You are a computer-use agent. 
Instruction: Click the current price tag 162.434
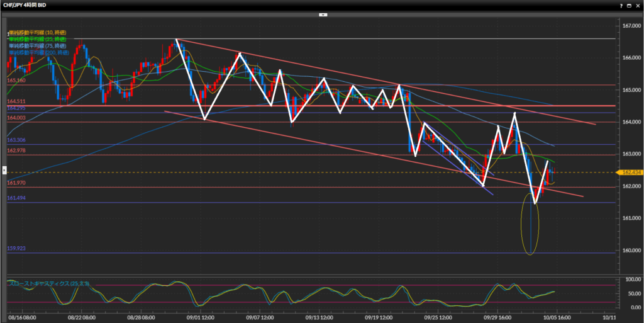pos(630,172)
